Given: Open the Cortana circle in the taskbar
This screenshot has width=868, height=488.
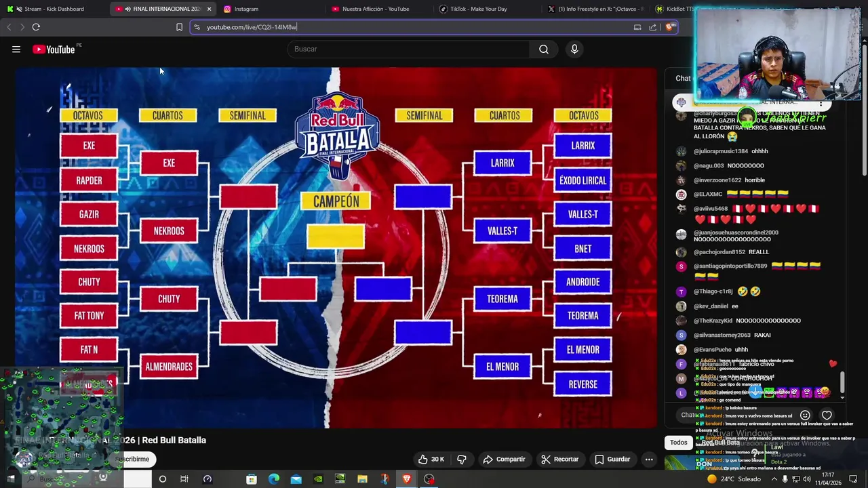Looking at the screenshot, I should [x=162, y=479].
